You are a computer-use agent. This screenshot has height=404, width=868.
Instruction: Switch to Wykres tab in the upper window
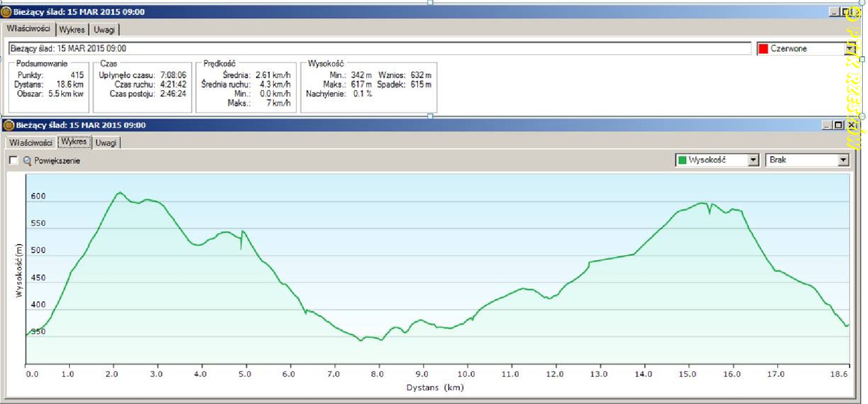[x=72, y=29]
